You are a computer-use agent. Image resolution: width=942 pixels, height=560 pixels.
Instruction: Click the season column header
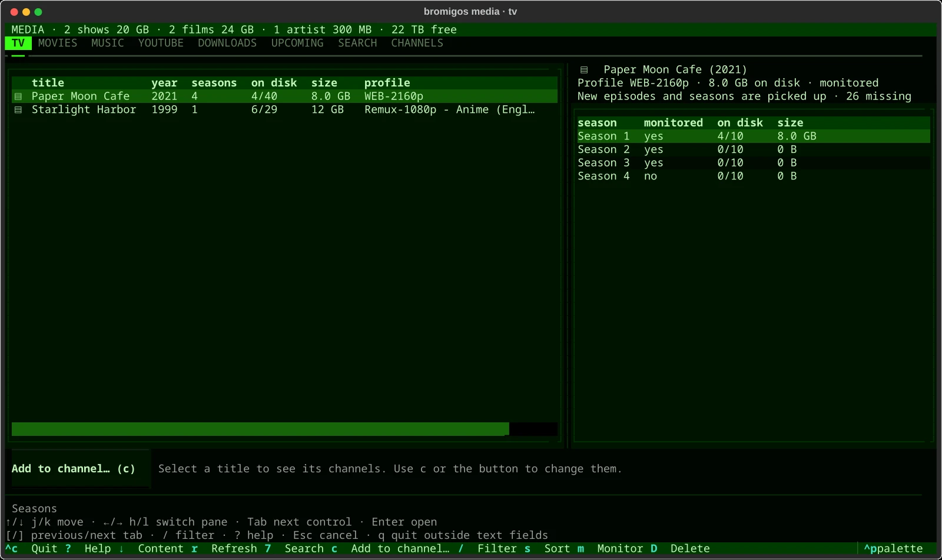pyautogui.click(x=597, y=123)
